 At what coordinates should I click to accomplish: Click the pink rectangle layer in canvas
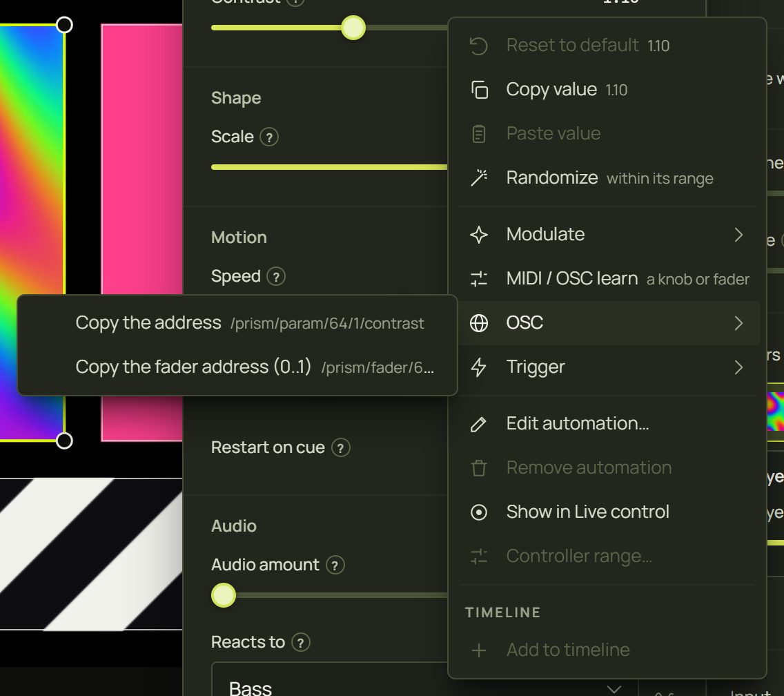pos(142,160)
